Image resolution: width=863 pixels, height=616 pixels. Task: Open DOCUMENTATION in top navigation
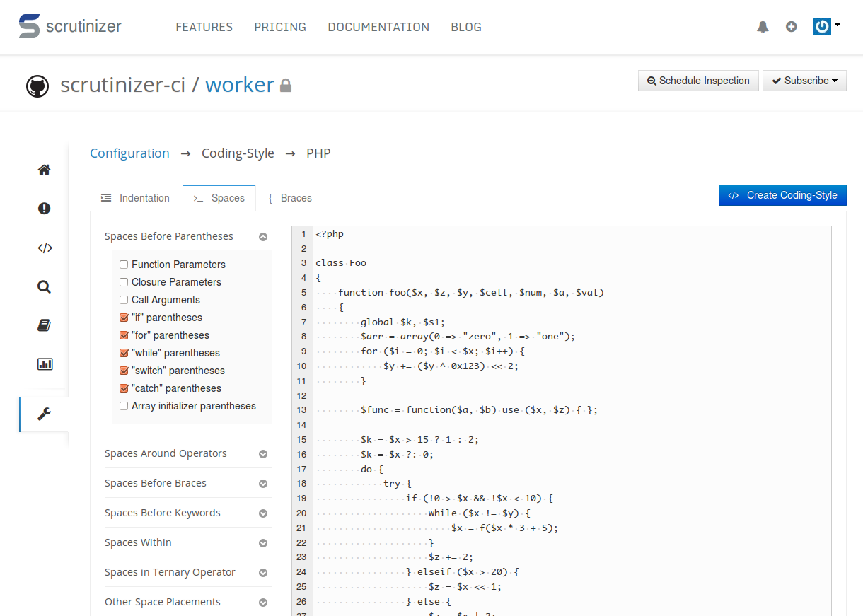378,27
